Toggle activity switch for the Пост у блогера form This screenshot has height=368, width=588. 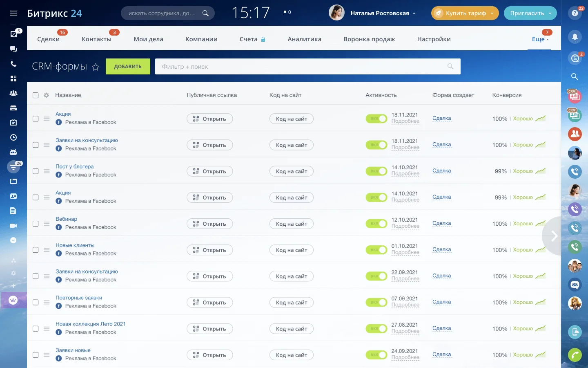[x=376, y=171]
